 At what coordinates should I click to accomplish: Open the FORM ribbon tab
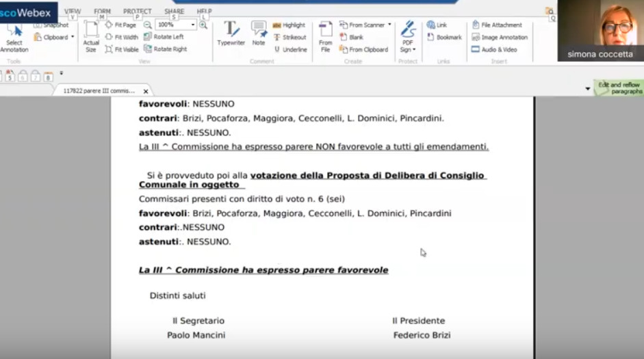[x=102, y=12]
